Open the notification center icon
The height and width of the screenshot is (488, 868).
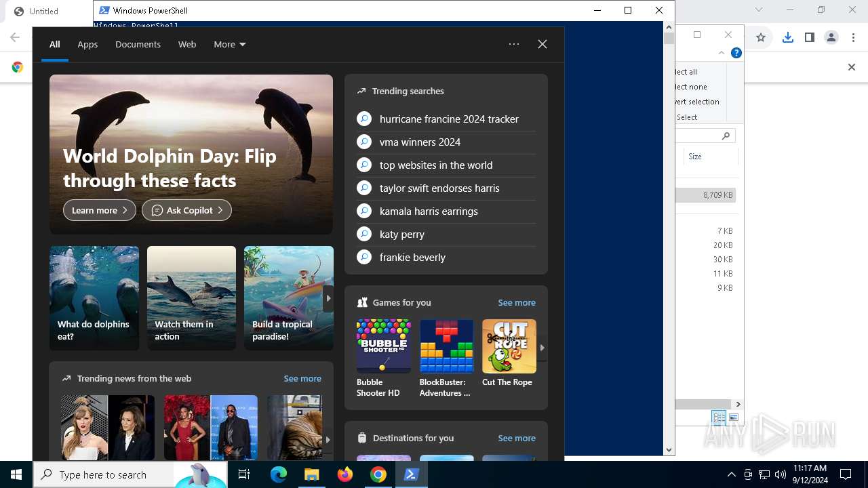click(x=846, y=474)
